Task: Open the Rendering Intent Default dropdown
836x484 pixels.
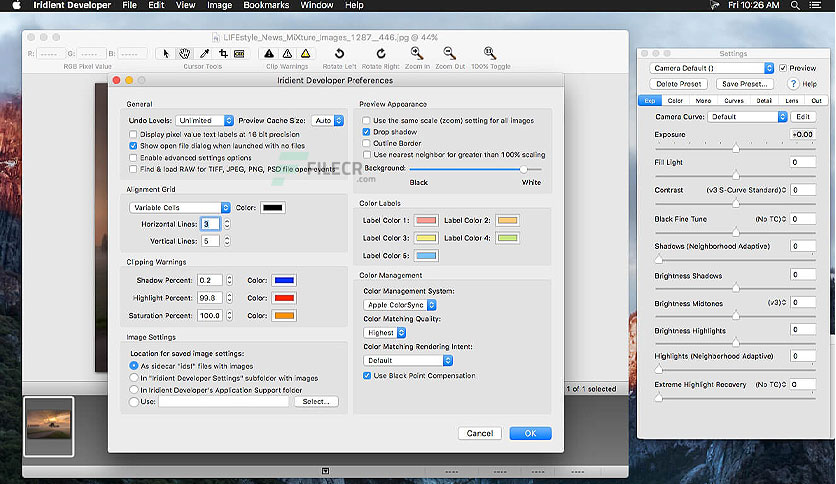Action: pos(408,360)
